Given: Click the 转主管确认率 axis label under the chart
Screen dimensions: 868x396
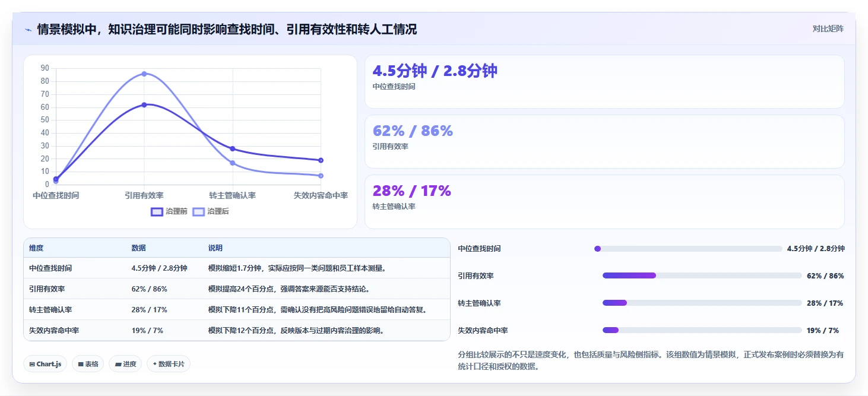Looking at the screenshot, I should pyautogui.click(x=233, y=195).
